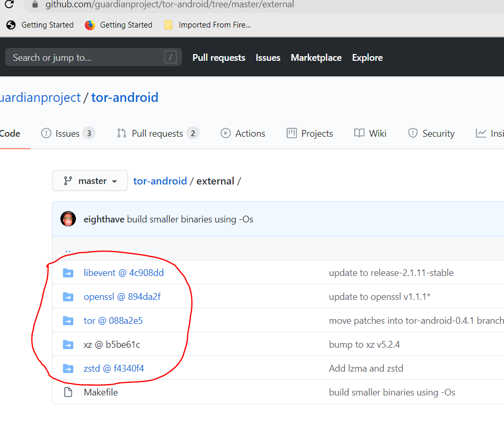This screenshot has height=435, width=504.
Task: Click the eighthave author link
Action: [104, 219]
